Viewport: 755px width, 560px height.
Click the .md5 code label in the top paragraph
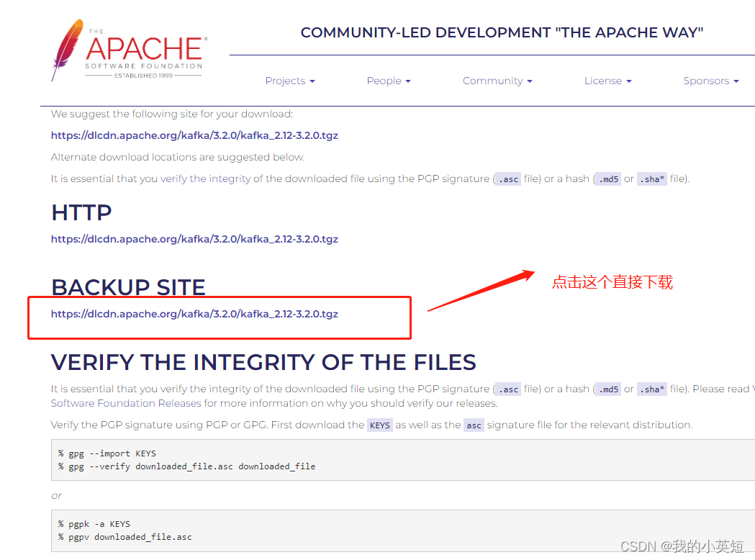pyautogui.click(x=609, y=179)
